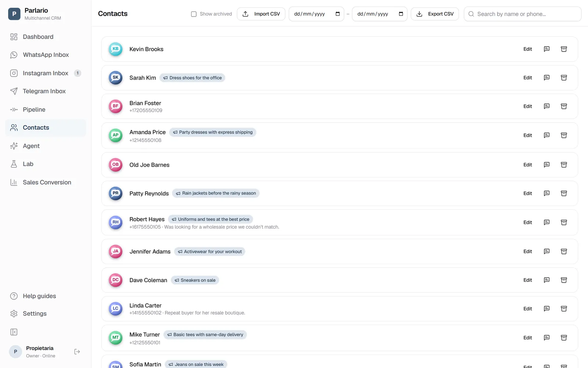Open the Pipeline page
The width and height of the screenshot is (588, 368).
tap(46, 110)
